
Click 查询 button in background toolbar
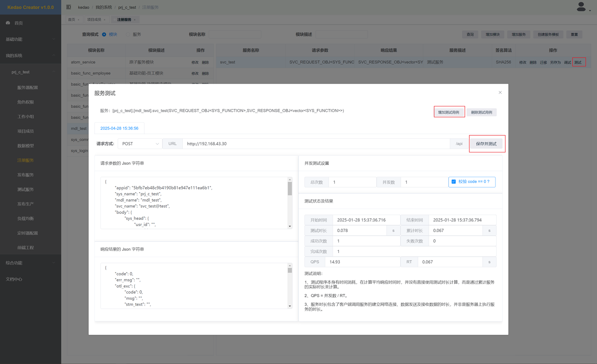[x=470, y=34]
